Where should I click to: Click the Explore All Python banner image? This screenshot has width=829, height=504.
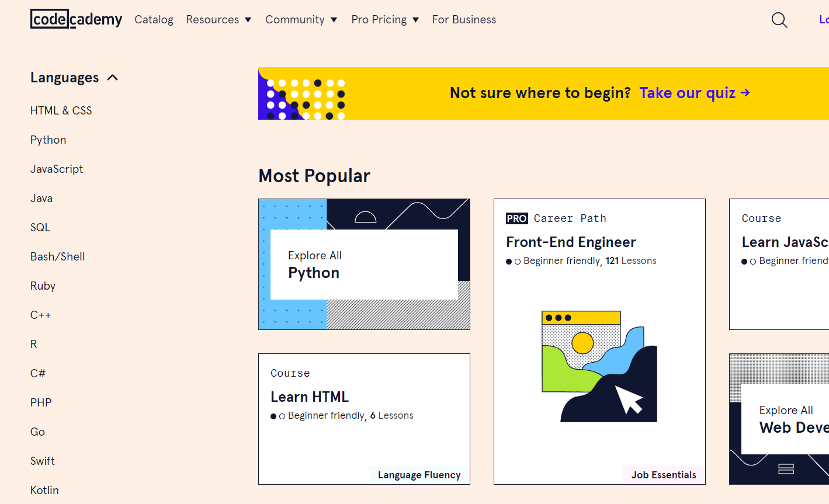coord(364,264)
